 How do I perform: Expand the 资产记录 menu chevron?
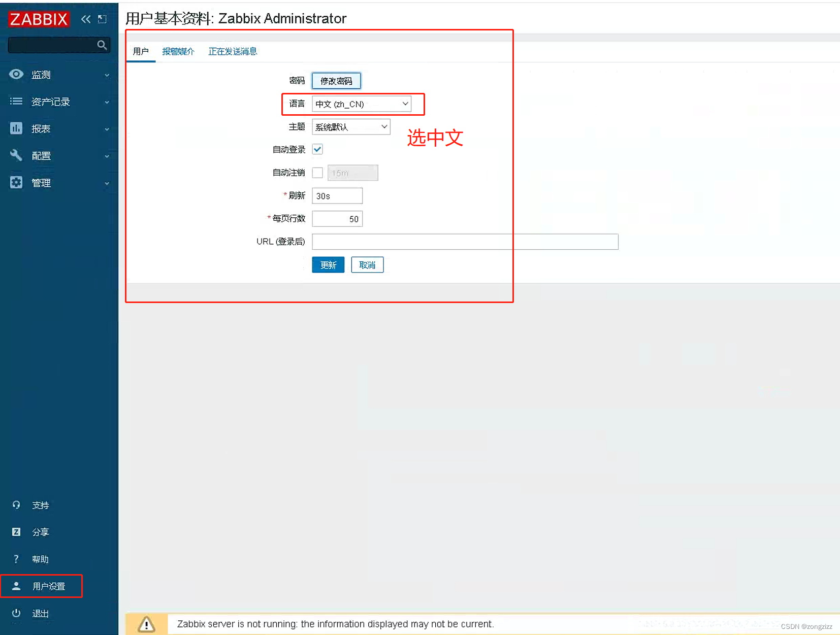coord(107,102)
